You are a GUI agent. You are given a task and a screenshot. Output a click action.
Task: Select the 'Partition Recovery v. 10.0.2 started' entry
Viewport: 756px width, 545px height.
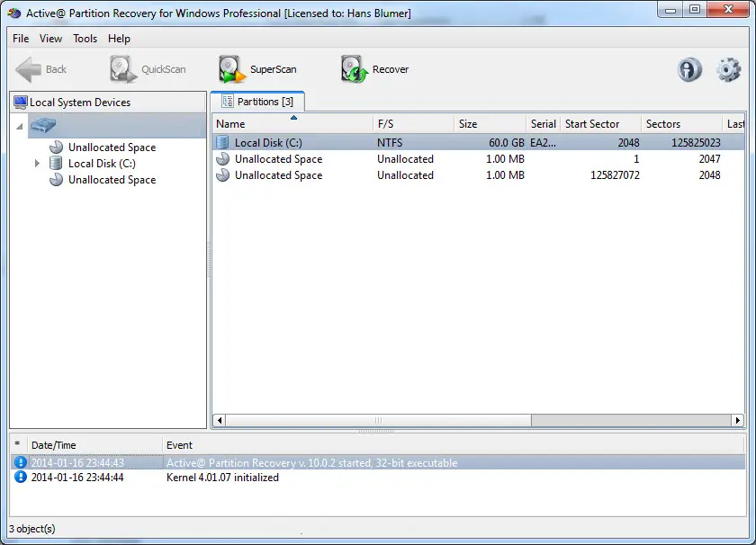coord(377,462)
